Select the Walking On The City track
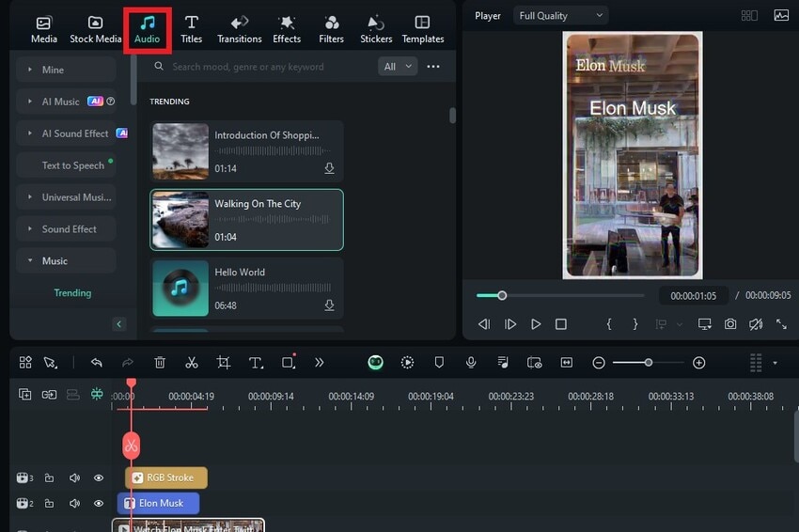The height and width of the screenshot is (532, 799). 246,220
